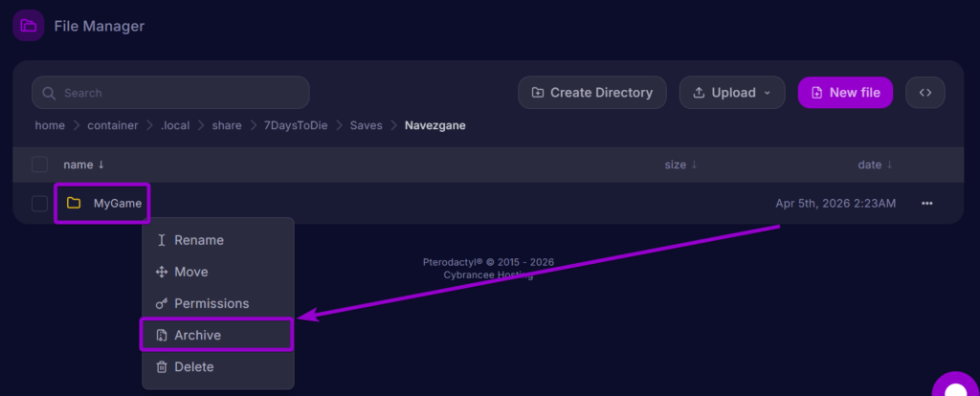Choose Move from the context menu
Image resolution: width=980 pixels, height=396 pixels.
pos(217,272)
